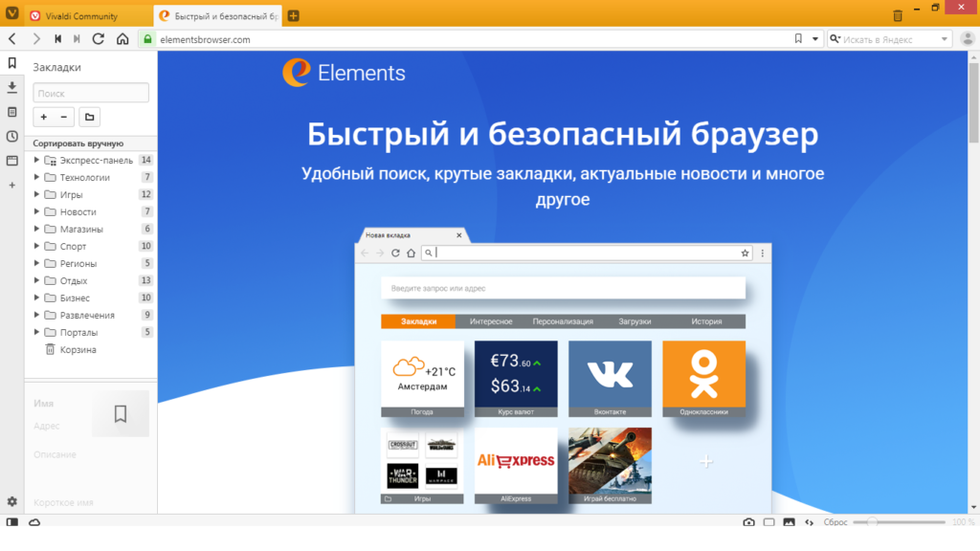The width and height of the screenshot is (980, 551).
Task: Click the page zoom slider
Action: coord(899,521)
